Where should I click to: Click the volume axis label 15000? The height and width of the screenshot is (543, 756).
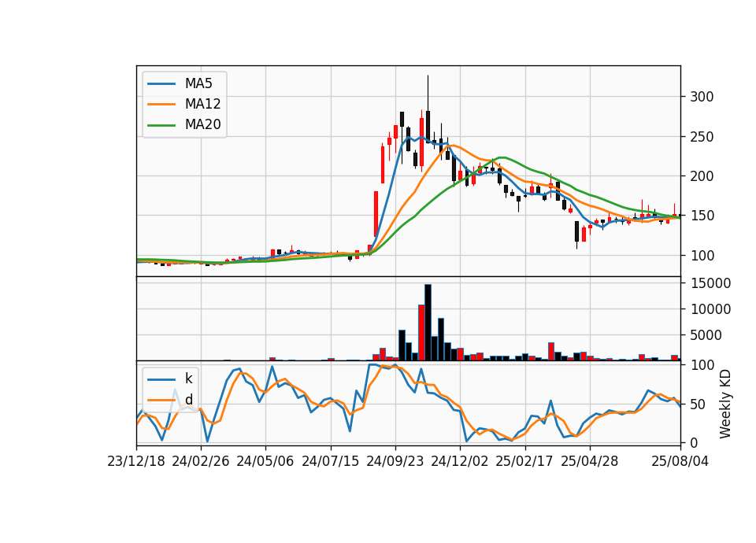coord(710,283)
